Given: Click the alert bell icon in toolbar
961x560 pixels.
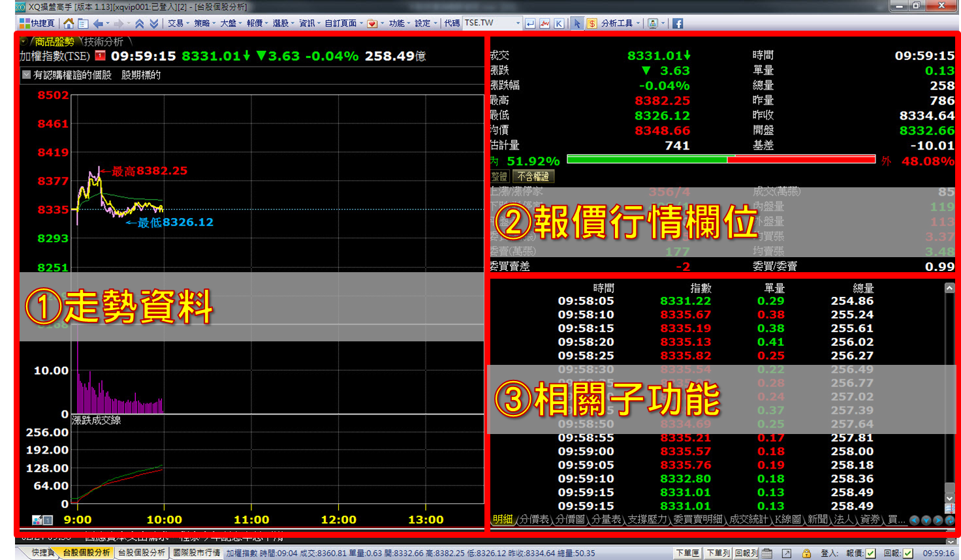Looking at the screenshot, I should click(653, 23).
